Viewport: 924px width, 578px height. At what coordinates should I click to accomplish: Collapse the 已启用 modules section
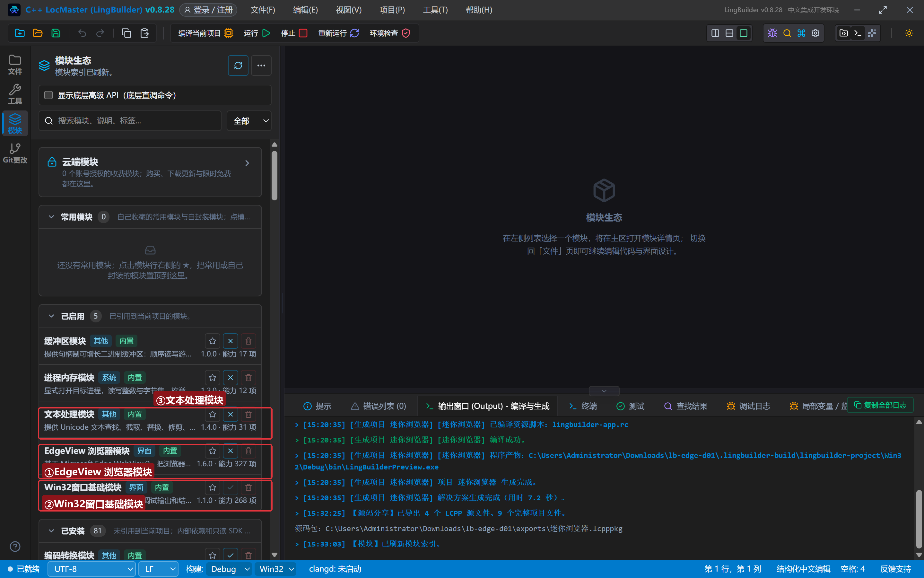coord(51,316)
